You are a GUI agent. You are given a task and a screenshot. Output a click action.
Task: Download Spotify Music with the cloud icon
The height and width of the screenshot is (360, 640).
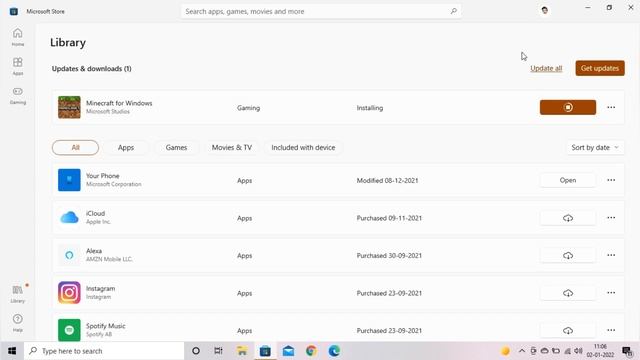tap(568, 331)
